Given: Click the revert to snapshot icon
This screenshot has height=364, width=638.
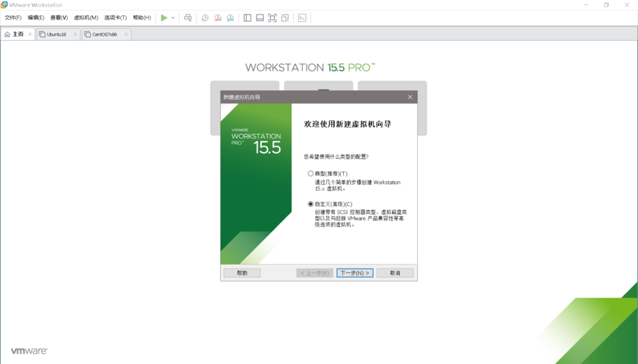Looking at the screenshot, I should coord(218,17).
